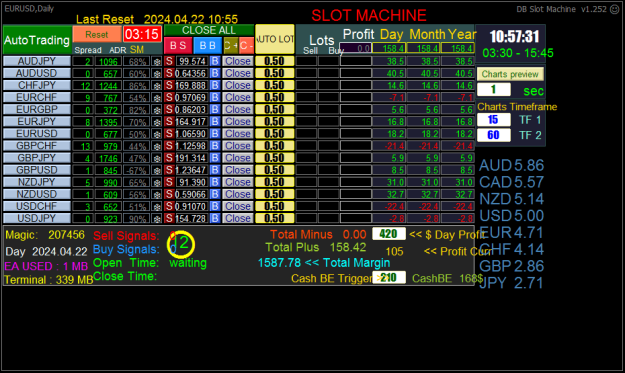Click the snowflake icon in the GBPUSD row
The image size is (625, 373).
(157, 170)
